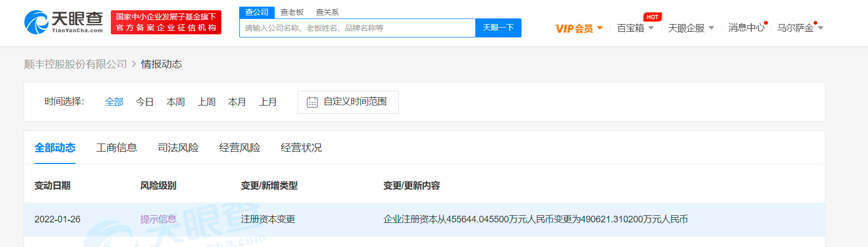Screen dimensions: 868x247
Task: Select the 查老板 search tab
Action: (292, 12)
